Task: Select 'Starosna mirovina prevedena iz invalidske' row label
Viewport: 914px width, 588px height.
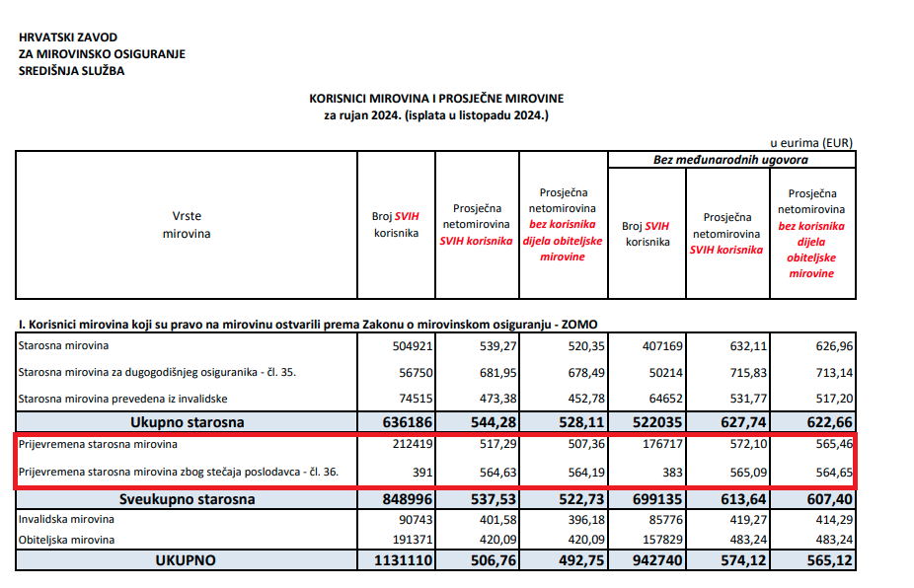Action: [x=124, y=398]
